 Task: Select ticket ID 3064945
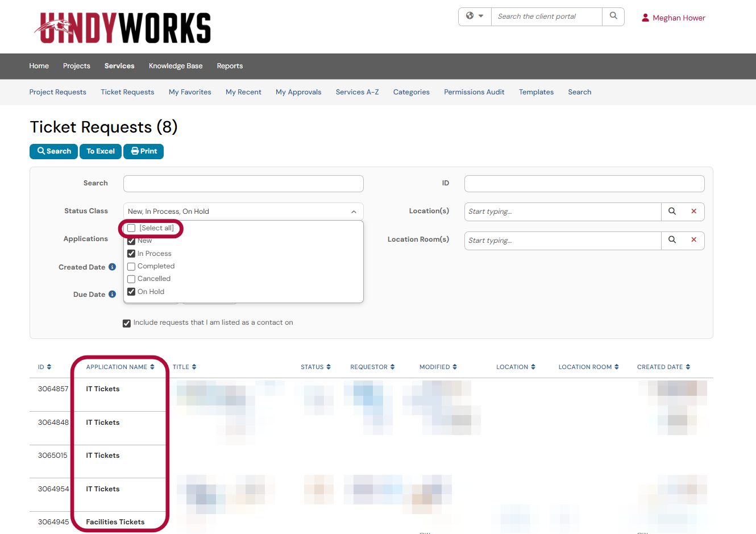point(53,522)
